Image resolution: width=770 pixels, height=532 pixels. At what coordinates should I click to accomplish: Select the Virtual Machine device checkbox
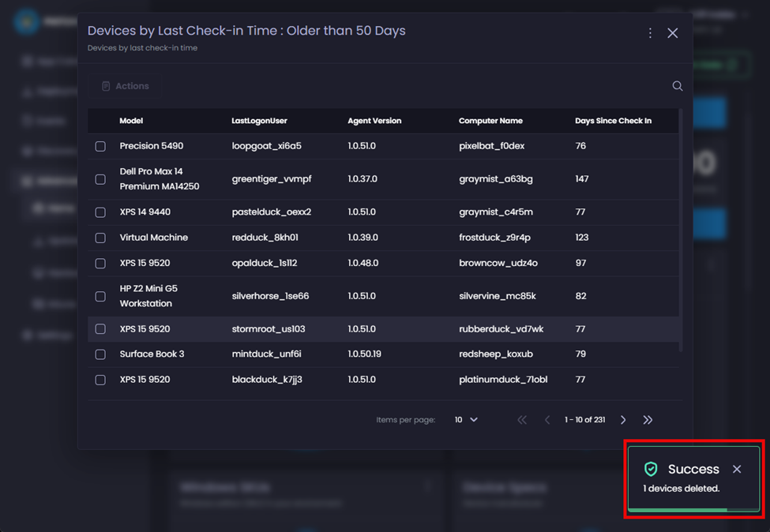click(100, 238)
